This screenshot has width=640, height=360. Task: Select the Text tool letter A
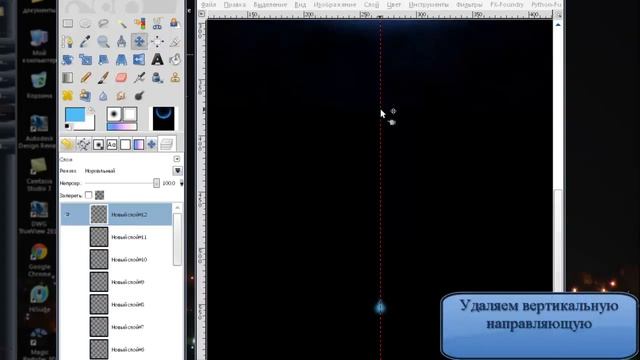pos(158,60)
